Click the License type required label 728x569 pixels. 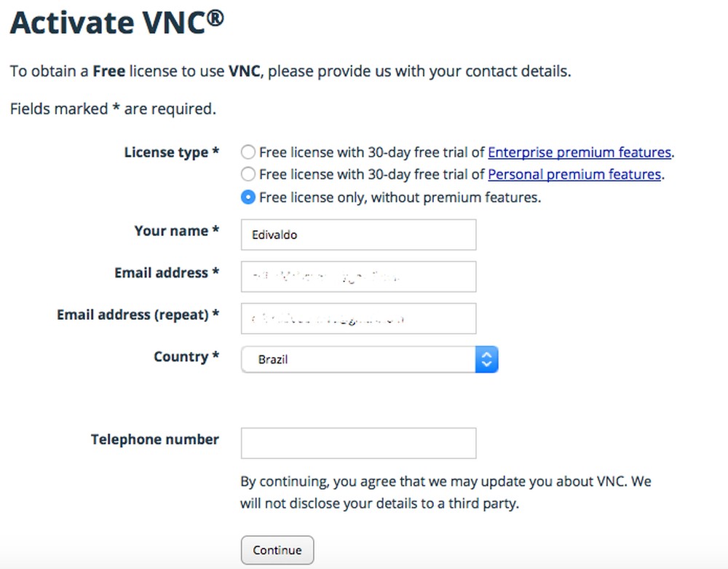(x=171, y=152)
